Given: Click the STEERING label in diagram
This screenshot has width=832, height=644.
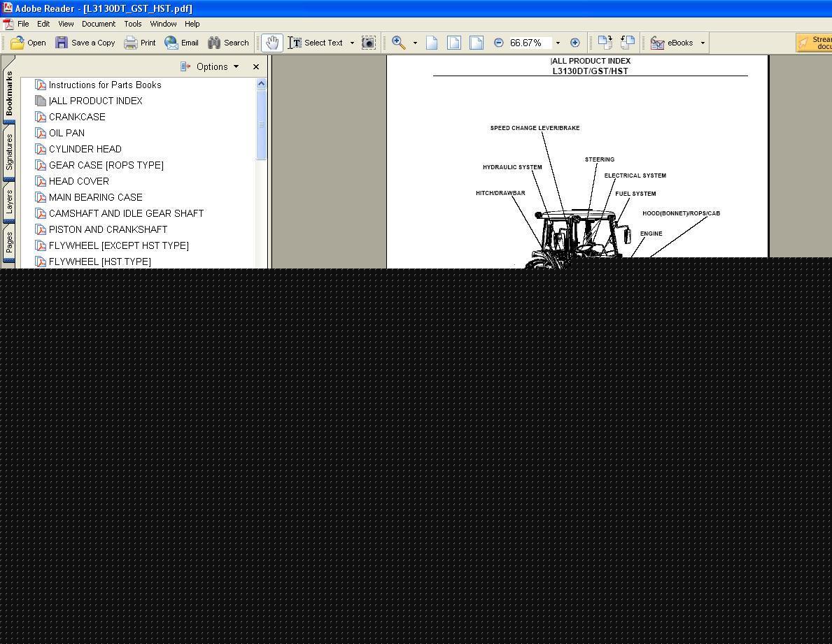Looking at the screenshot, I should coord(600,159).
